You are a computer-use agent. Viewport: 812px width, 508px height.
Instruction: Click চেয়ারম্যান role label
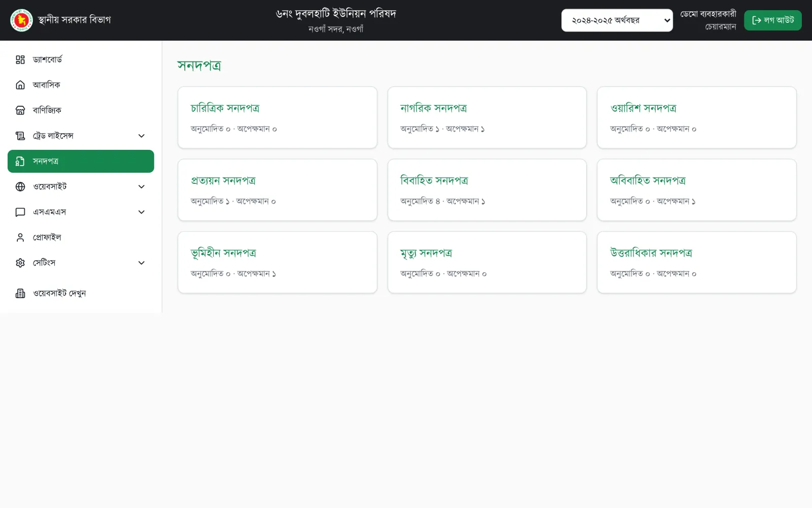[x=721, y=26]
